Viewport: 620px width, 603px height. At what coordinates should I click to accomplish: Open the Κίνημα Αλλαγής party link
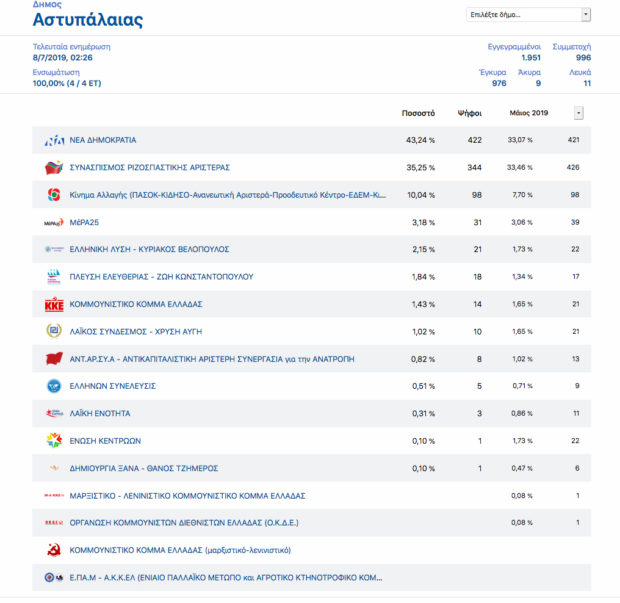(228, 195)
